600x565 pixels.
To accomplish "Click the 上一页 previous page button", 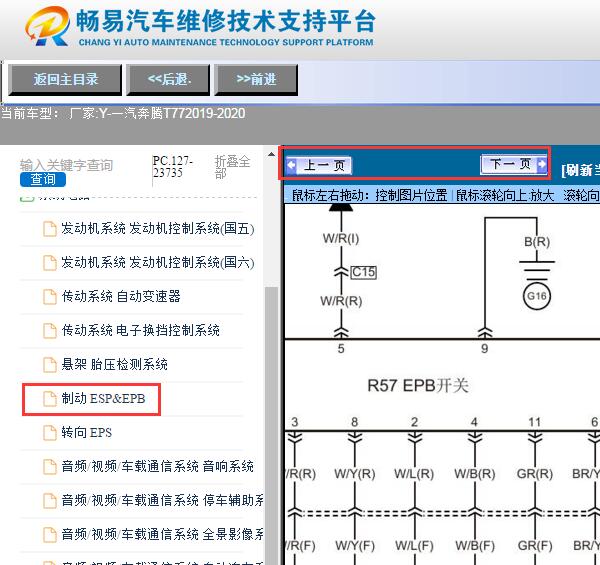I will pyautogui.click(x=319, y=166).
